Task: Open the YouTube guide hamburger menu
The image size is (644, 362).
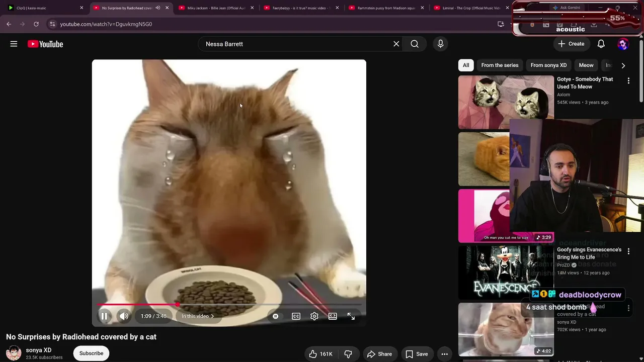Action: pos(14,44)
